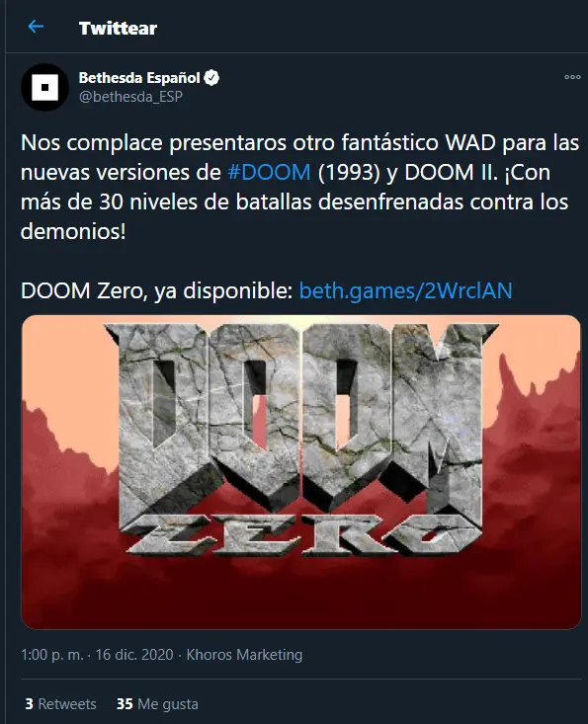The image size is (588, 724).
Task: View the 3 Retweets list
Action: 60,703
